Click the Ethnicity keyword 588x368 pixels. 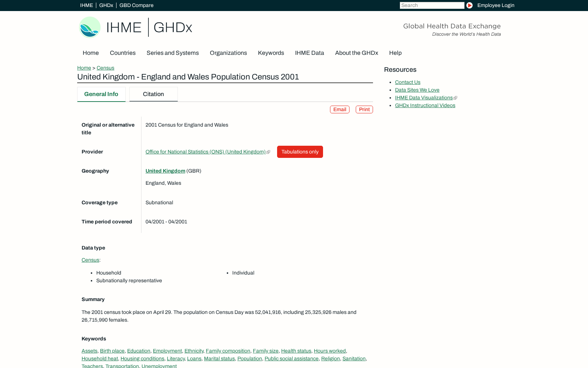point(194,351)
